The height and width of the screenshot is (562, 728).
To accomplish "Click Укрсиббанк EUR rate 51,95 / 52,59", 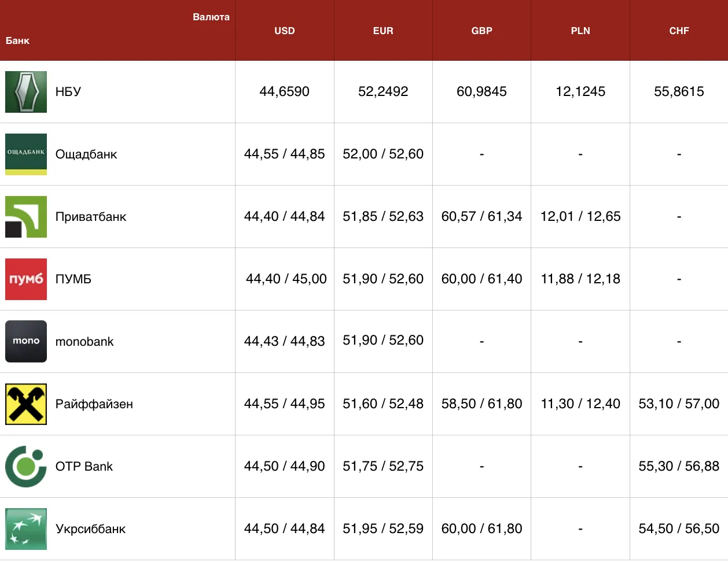I will click(x=383, y=528).
